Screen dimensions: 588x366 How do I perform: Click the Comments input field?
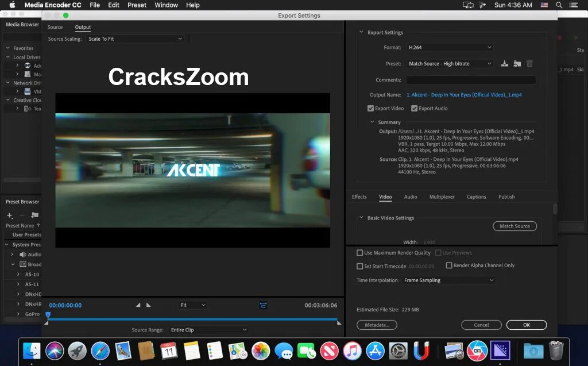pyautogui.click(x=471, y=80)
